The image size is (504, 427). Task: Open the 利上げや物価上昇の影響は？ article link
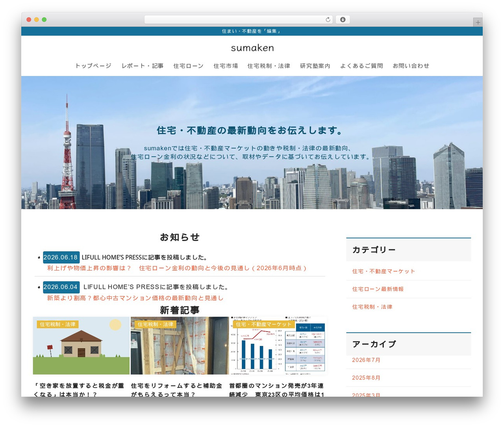177,268
